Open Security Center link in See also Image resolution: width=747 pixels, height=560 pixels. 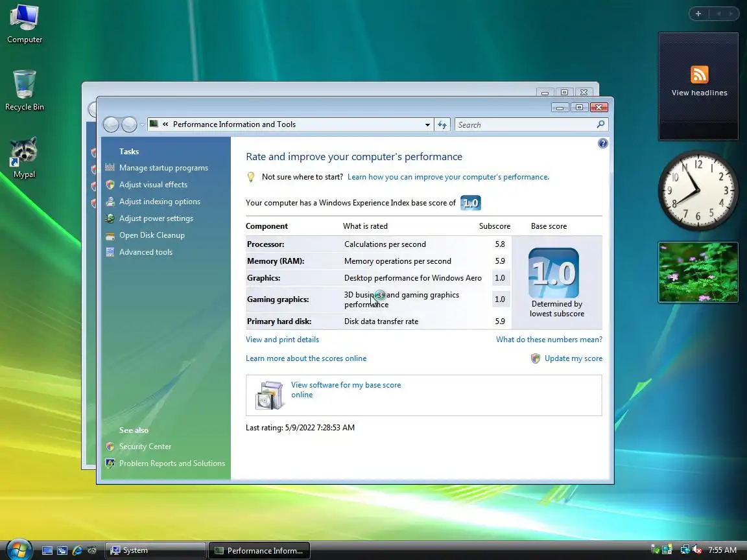pyautogui.click(x=145, y=446)
